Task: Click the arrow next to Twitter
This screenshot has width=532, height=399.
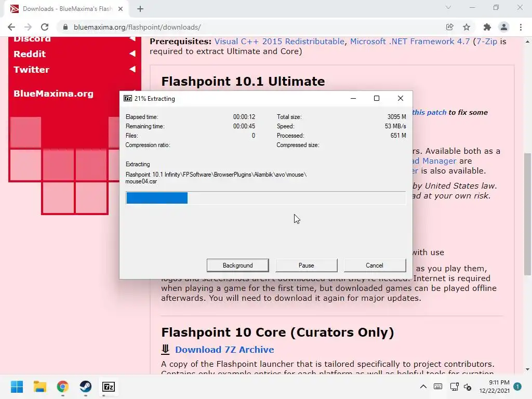Action: click(132, 69)
